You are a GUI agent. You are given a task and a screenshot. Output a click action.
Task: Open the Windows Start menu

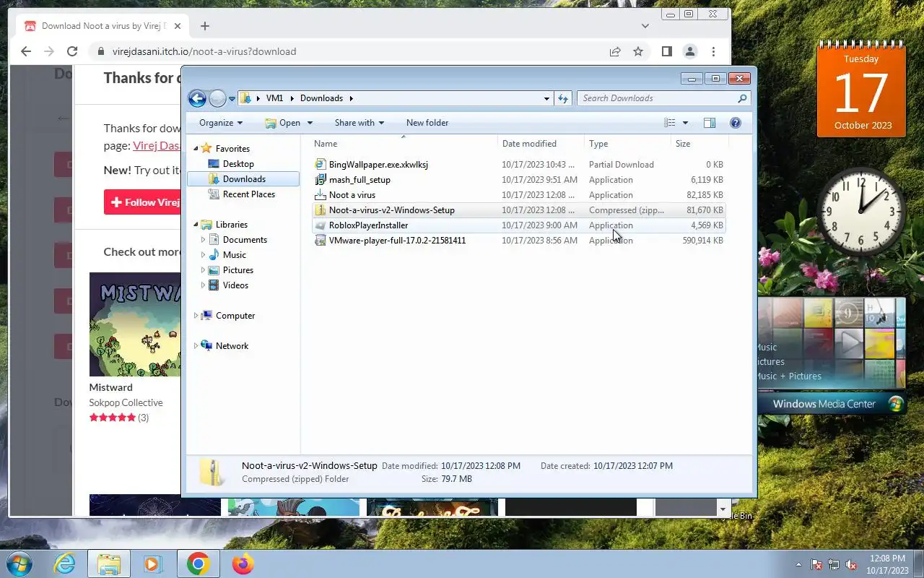19,564
